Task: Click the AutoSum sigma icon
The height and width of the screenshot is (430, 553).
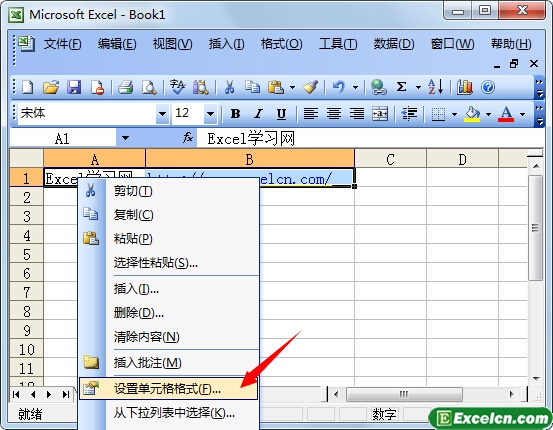Action: tap(401, 87)
